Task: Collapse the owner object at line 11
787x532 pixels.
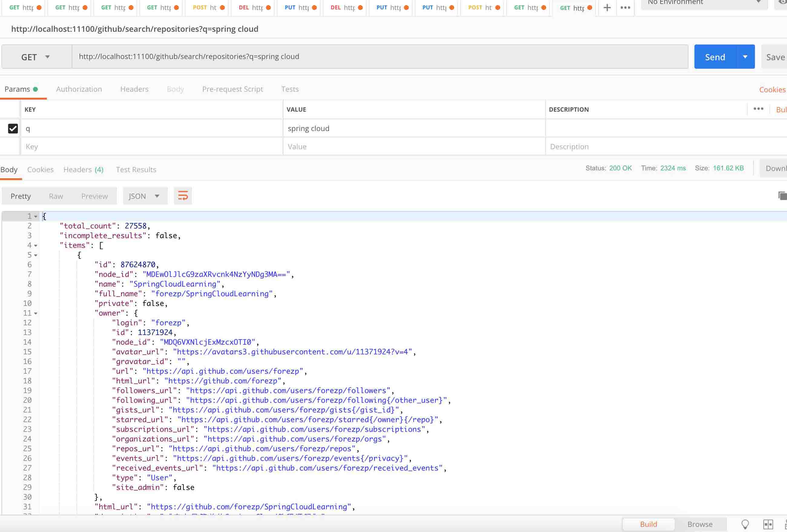Action: pyautogui.click(x=36, y=313)
